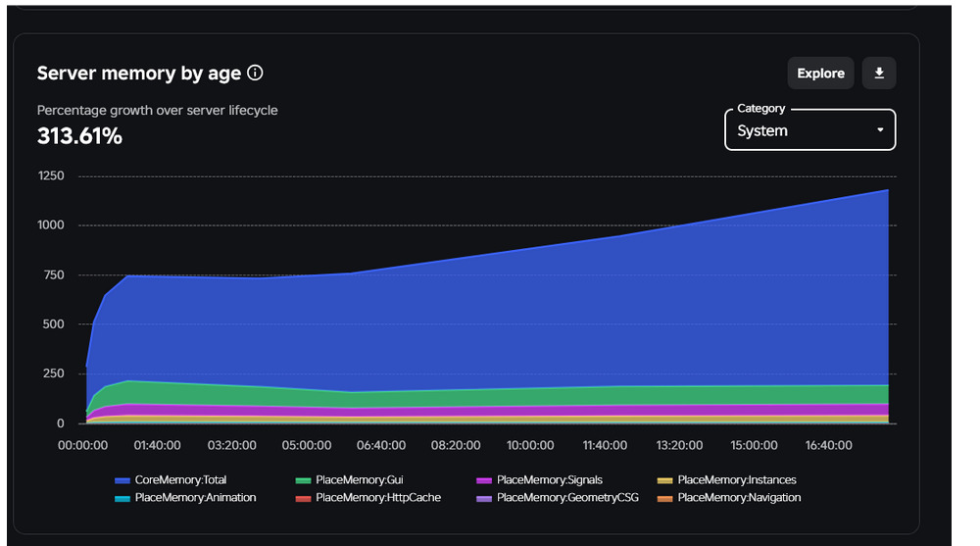The image size is (980, 546).
Task: Click the teal PlaceMemory:Animation legend swatch
Action: click(x=122, y=499)
